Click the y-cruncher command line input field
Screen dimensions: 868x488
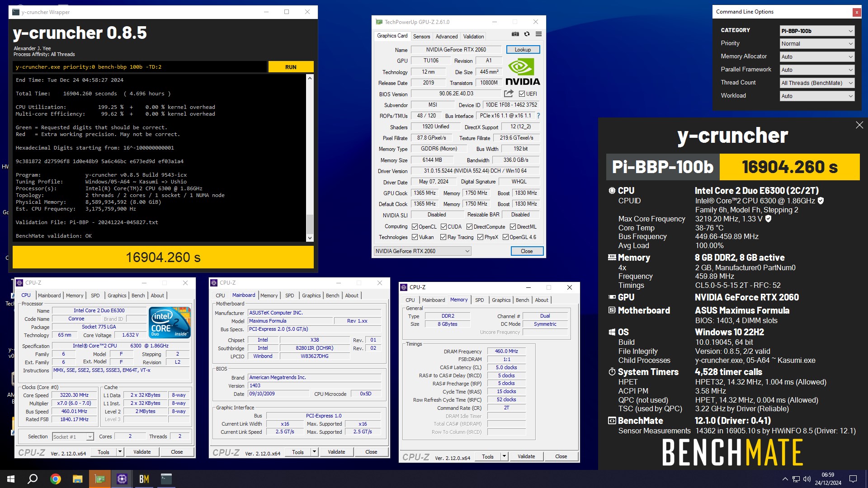tap(139, 67)
